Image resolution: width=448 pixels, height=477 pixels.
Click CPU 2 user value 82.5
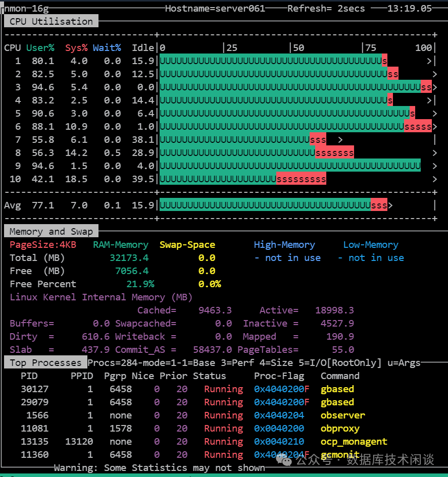(x=43, y=74)
